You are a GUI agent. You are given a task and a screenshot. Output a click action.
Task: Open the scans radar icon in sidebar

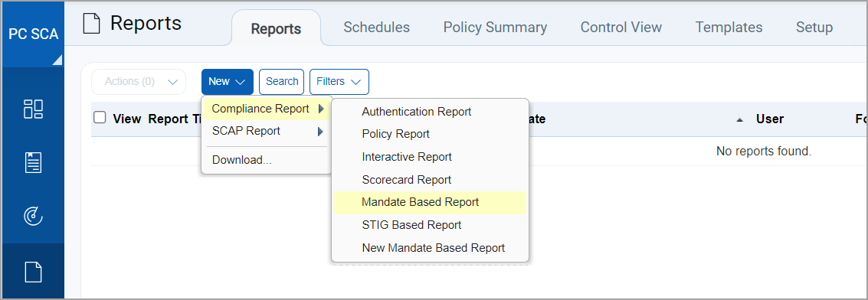pyautogui.click(x=33, y=217)
